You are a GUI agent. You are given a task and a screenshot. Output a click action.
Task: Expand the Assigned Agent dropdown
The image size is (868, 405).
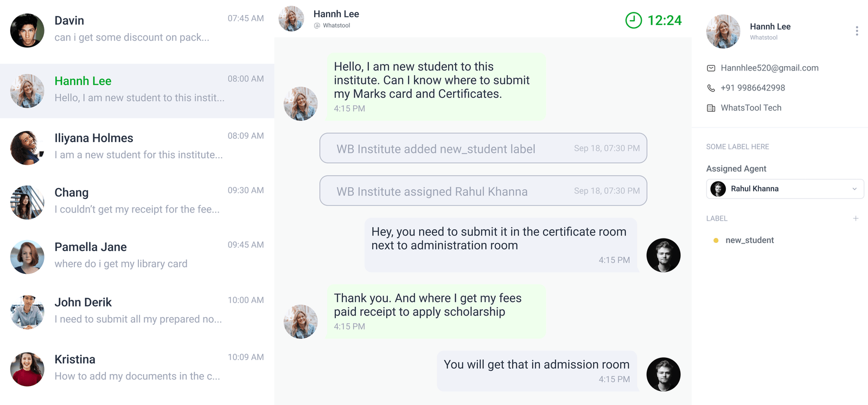784,189
